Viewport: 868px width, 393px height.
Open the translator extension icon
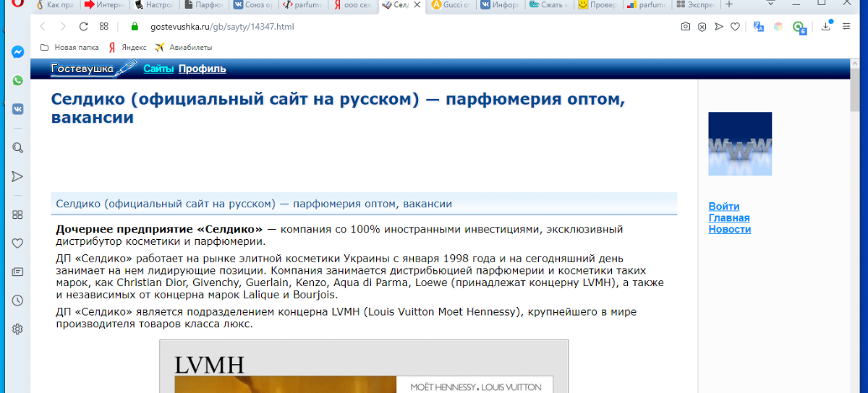click(759, 27)
